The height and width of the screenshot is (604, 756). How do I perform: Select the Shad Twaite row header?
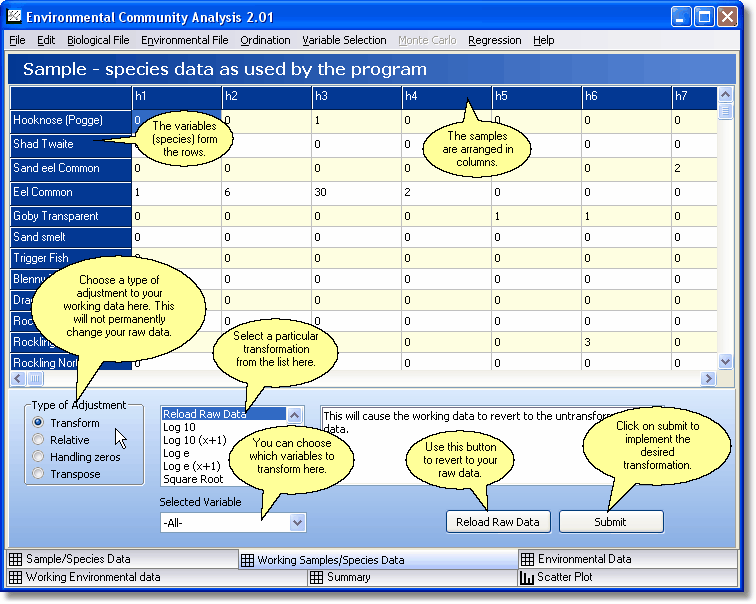(x=71, y=145)
